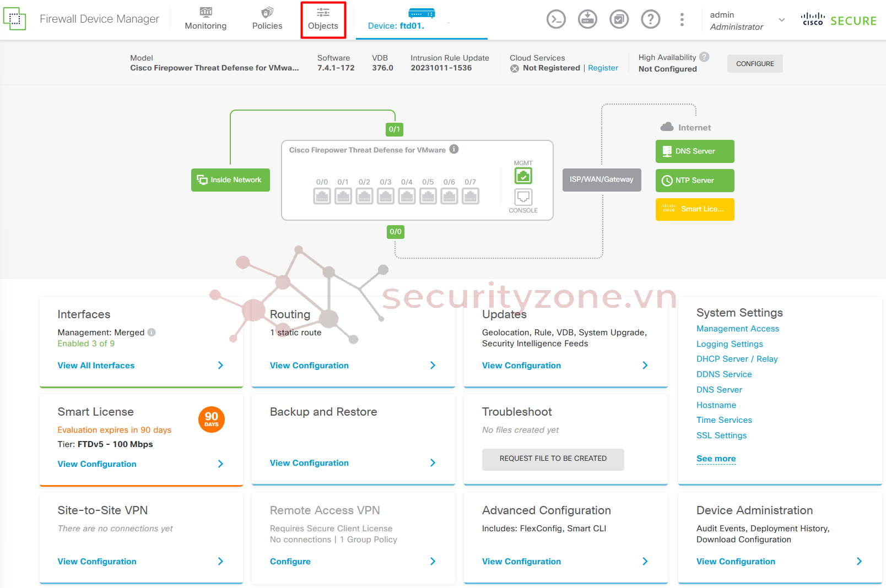Select the 0/5 interface port icon
The image size is (886, 588).
point(428,196)
